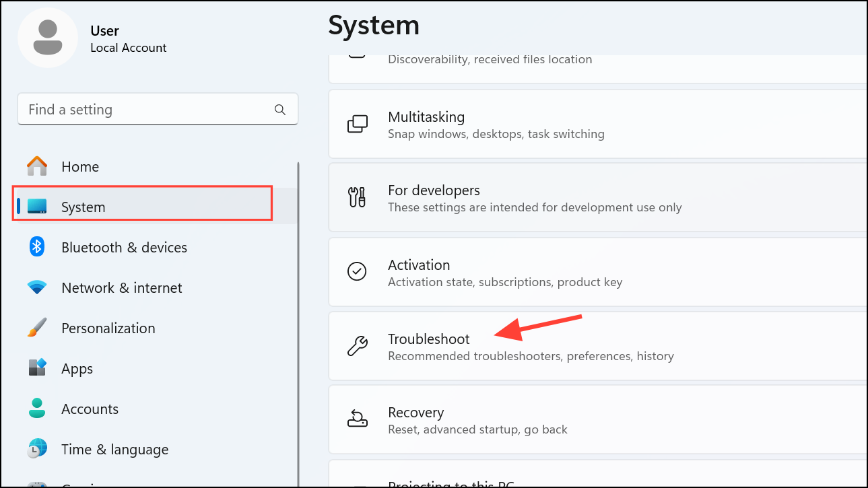Click the sidebar scrollbar
868x488 pixels.
pyautogui.click(x=298, y=323)
